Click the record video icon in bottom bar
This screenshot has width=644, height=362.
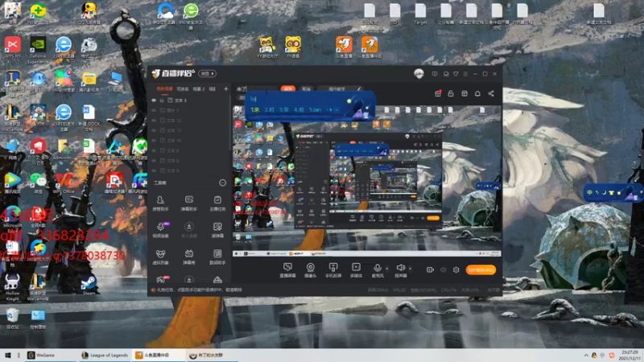tap(430, 269)
